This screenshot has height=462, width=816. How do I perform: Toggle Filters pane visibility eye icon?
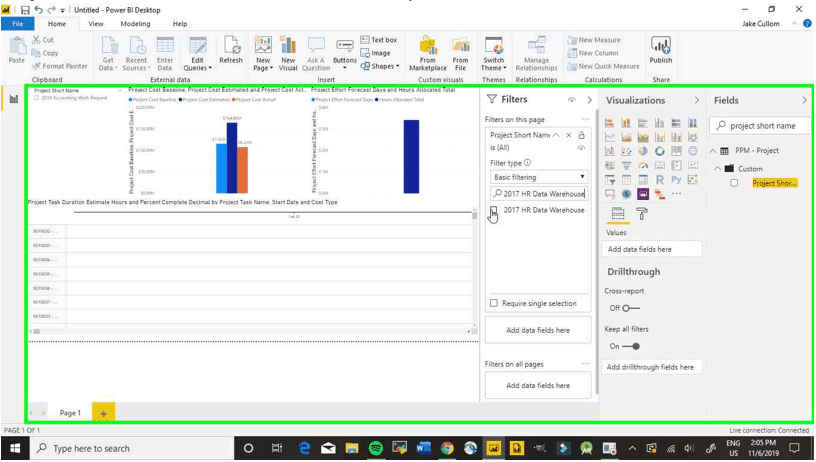[x=572, y=100]
